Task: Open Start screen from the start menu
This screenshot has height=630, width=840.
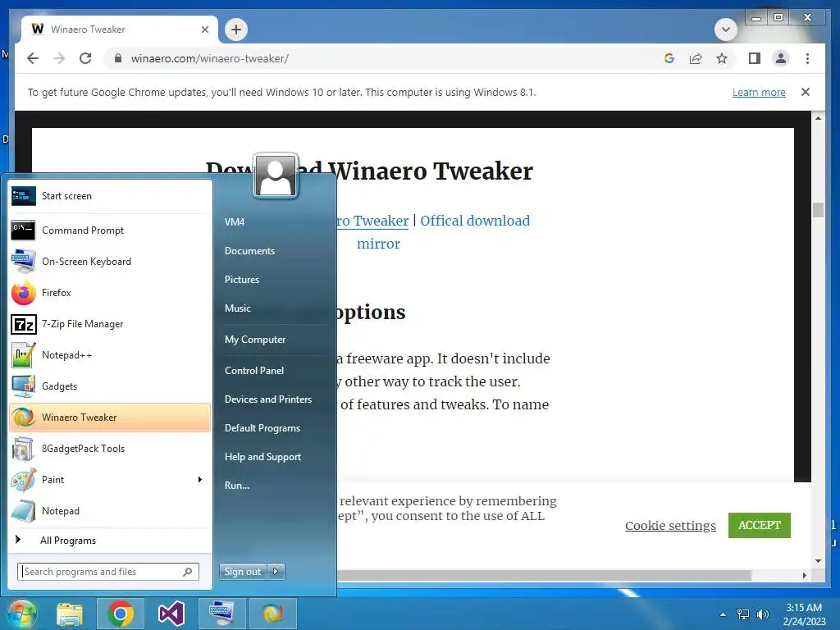Action: [x=110, y=196]
